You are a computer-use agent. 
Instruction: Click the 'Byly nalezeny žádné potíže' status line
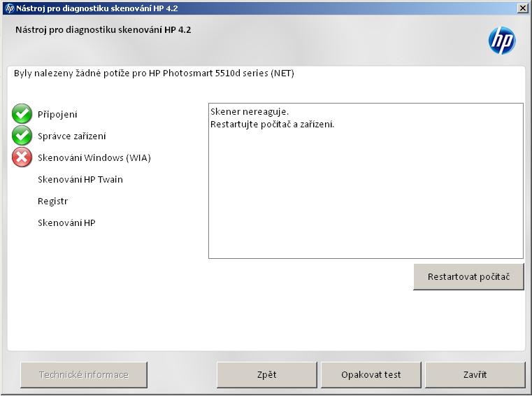tap(154, 73)
